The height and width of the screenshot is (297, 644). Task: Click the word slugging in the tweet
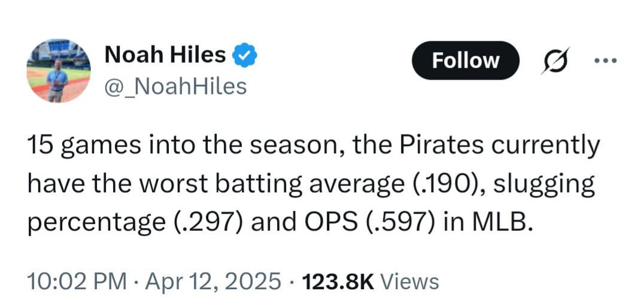click(544, 184)
